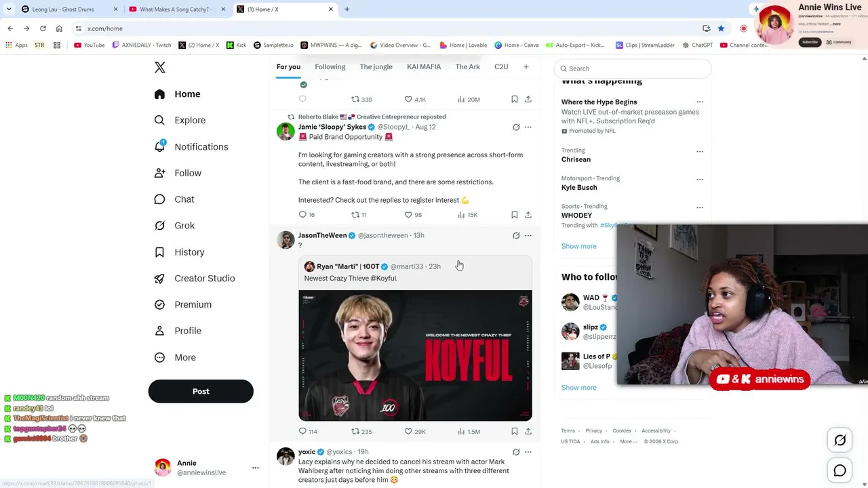
Task: Show more Who to follow suggestions
Action: 579,388
